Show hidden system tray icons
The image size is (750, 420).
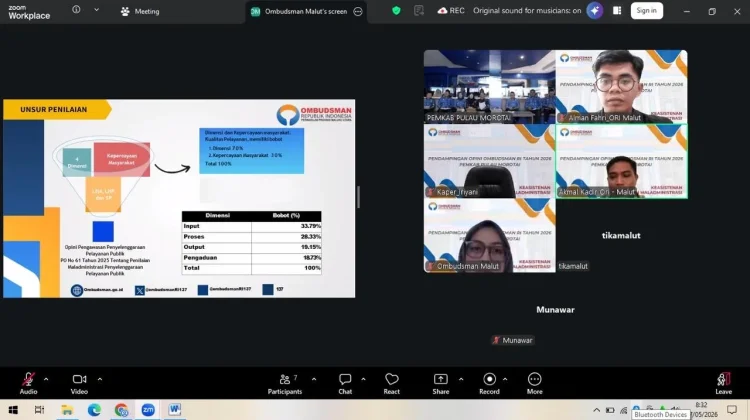[596, 410]
